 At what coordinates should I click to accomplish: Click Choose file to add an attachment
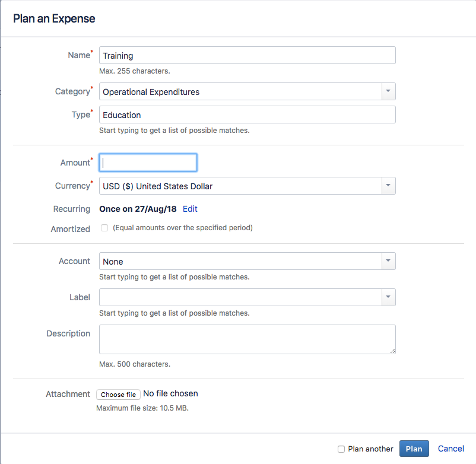pyautogui.click(x=118, y=395)
